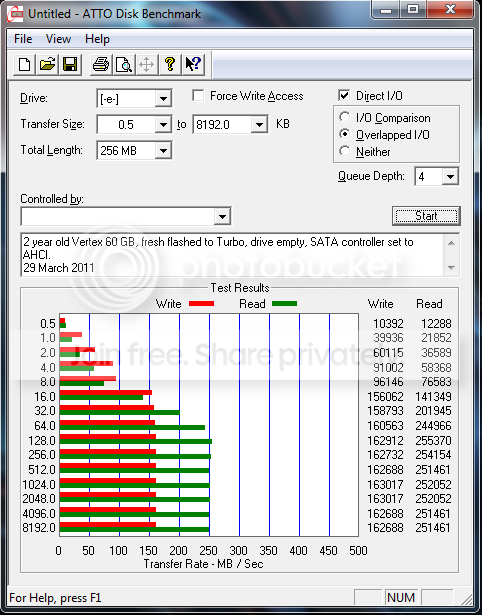Open Print Preview from the toolbar
This screenshot has width=482, height=615.
[124, 64]
